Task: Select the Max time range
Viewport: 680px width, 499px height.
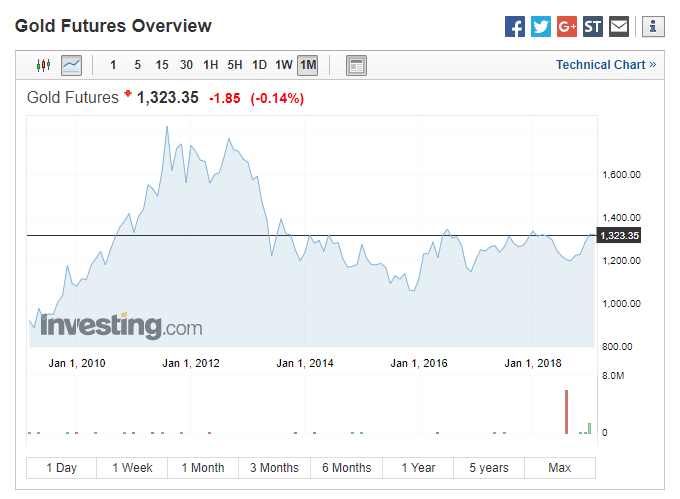Action: click(560, 468)
